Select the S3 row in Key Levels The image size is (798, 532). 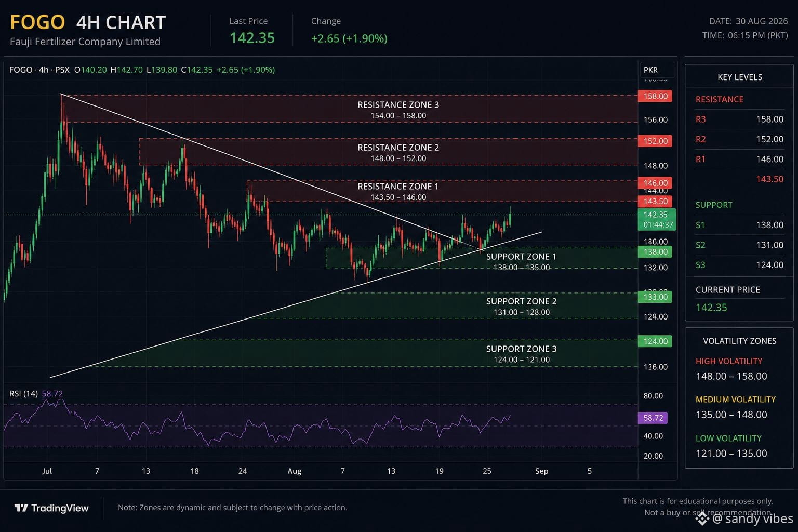tap(739, 265)
